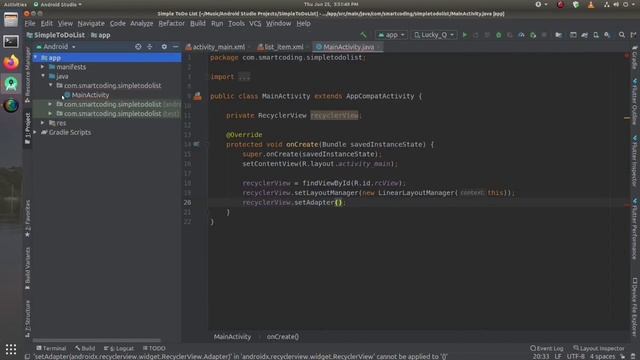640x360 pixels.
Task: Click the locate target icon in Project panel
Action: (x=138, y=47)
